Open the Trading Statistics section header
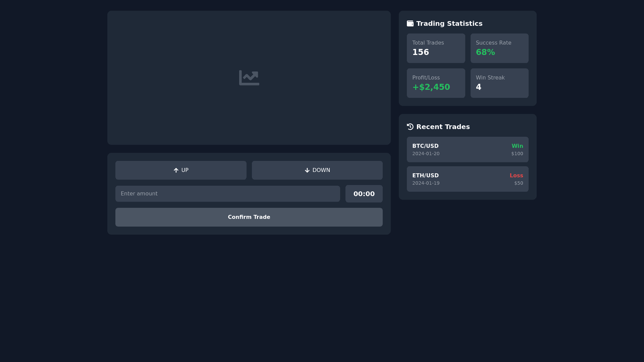Image resolution: width=644 pixels, height=362 pixels. coord(449,23)
